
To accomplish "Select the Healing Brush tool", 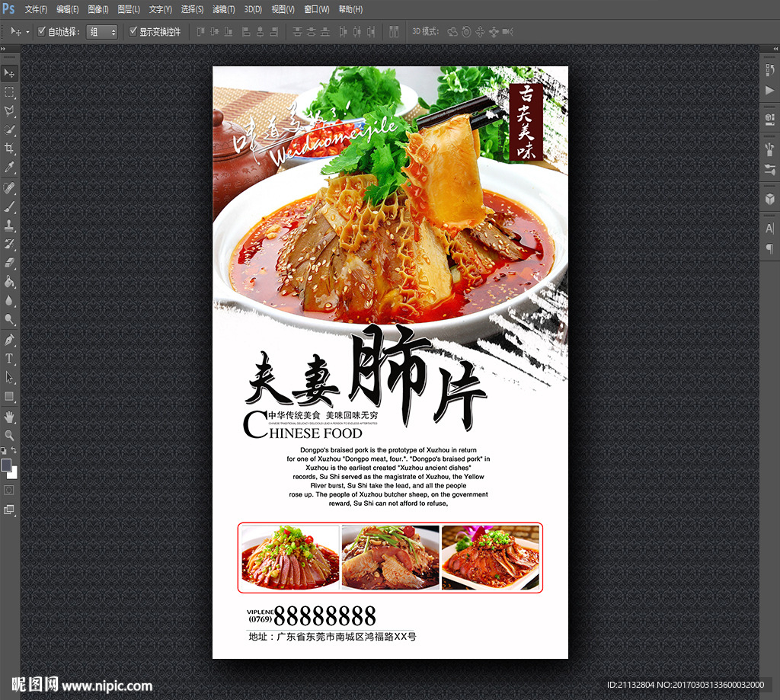I will point(9,187).
